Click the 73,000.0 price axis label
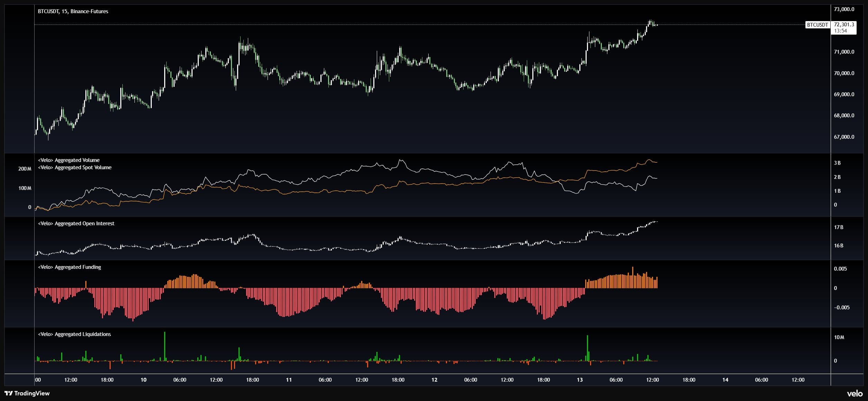868x401 pixels. (x=844, y=9)
